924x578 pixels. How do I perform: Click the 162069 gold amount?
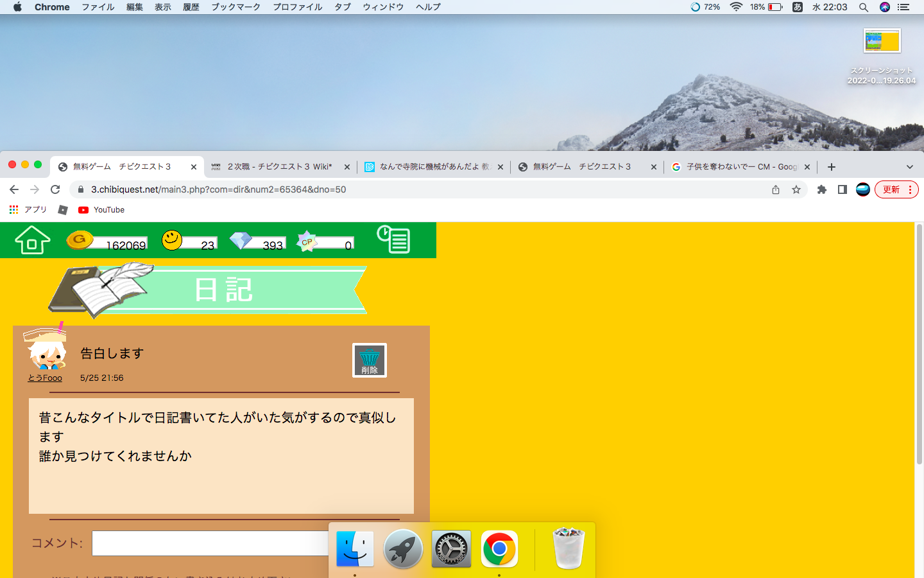pos(126,245)
